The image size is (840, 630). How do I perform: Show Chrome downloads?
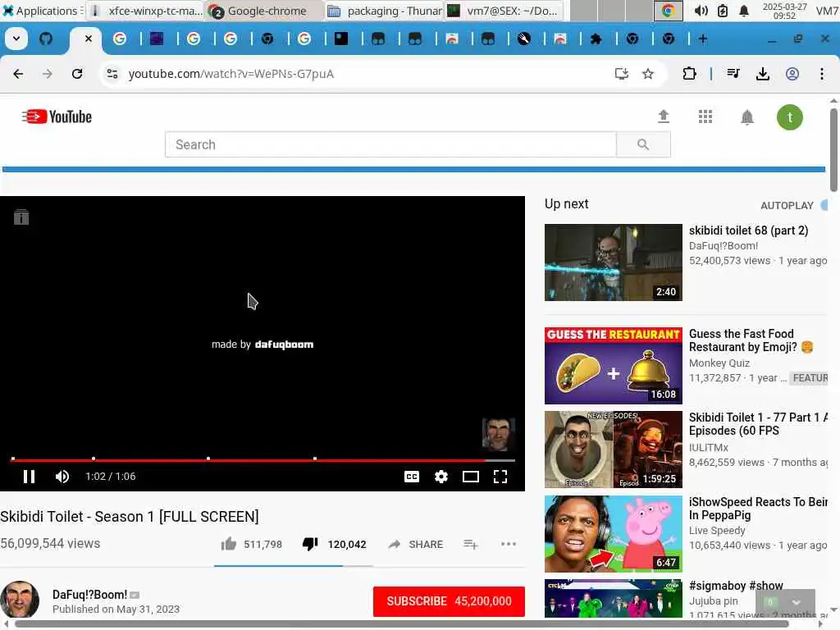tap(763, 74)
